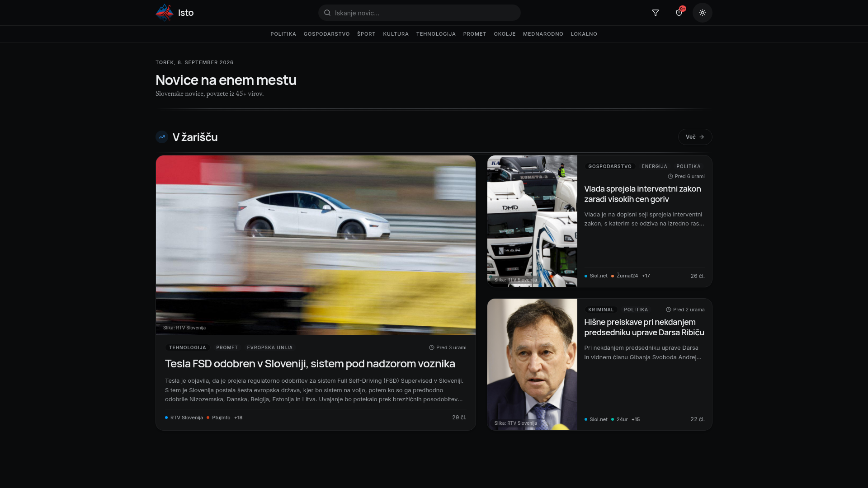Click PROMET tag on Tesla article
The image size is (868, 488).
pos(227,347)
